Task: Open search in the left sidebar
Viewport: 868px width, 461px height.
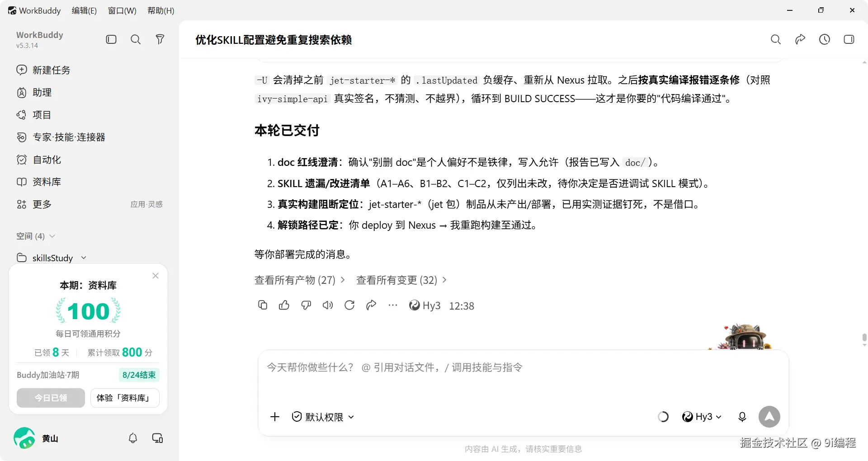Action: [136, 39]
